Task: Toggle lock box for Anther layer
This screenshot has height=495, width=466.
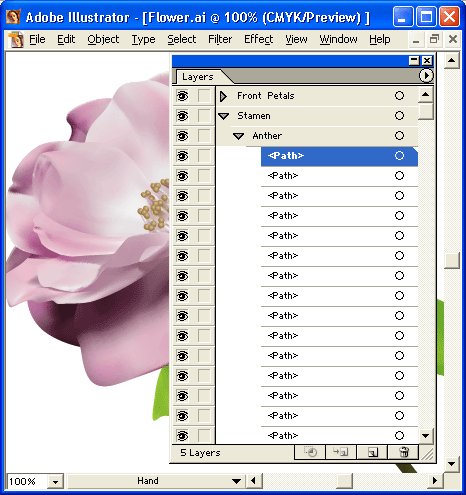Action: [204, 136]
